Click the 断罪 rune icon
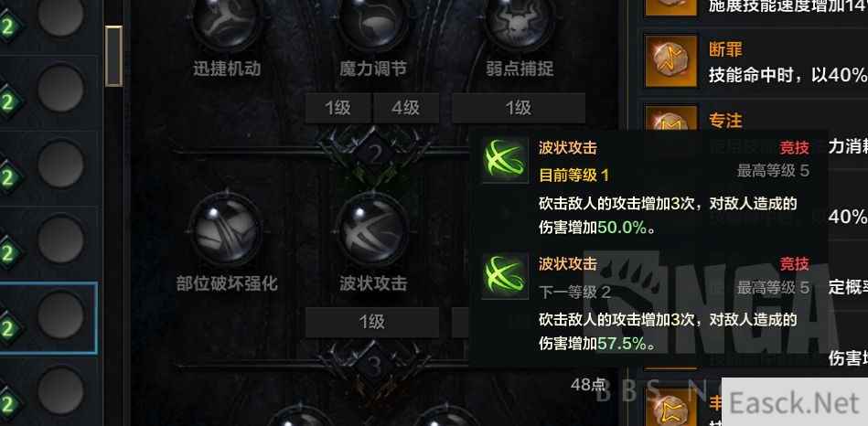This screenshot has height=426, width=868. (x=671, y=61)
